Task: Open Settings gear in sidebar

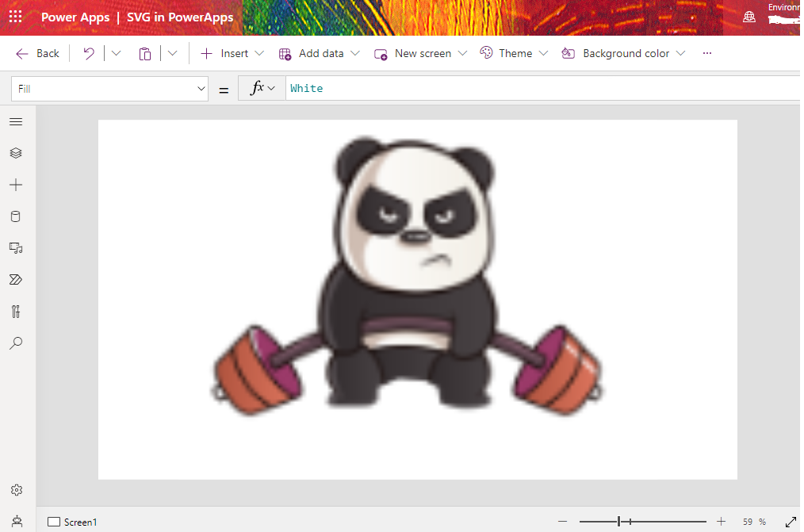Action: click(17, 490)
